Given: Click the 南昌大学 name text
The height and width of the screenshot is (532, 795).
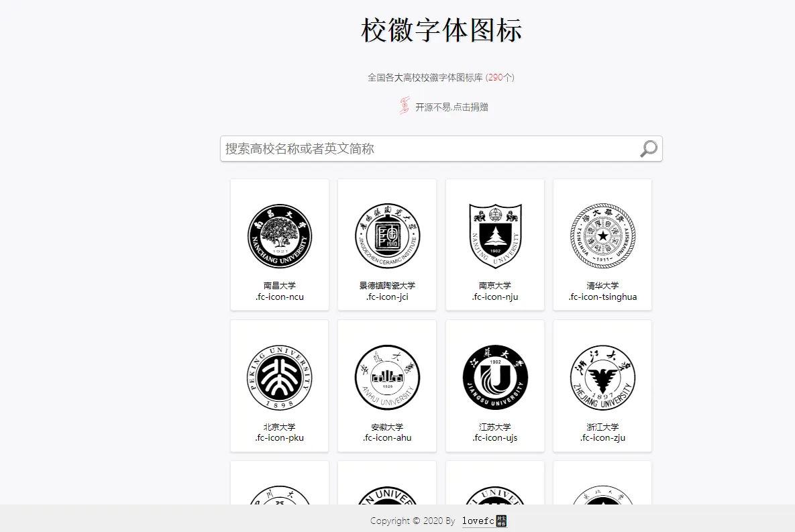Looking at the screenshot, I should pos(279,286).
